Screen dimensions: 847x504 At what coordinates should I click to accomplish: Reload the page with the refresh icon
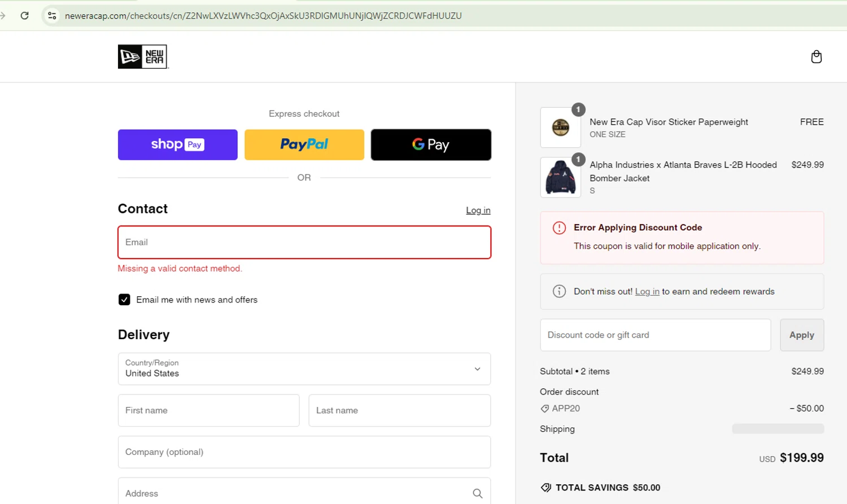24,16
